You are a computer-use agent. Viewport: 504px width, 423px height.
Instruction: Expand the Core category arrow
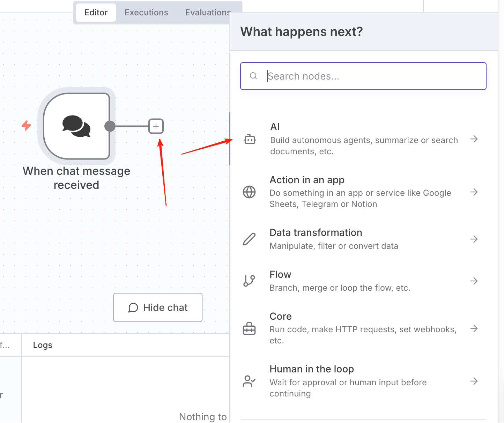coord(474,328)
